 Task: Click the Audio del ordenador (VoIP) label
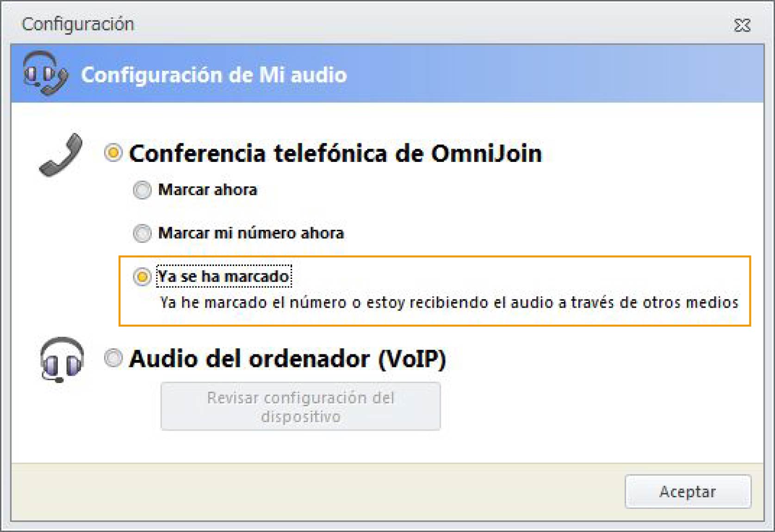tap(287, 359)
